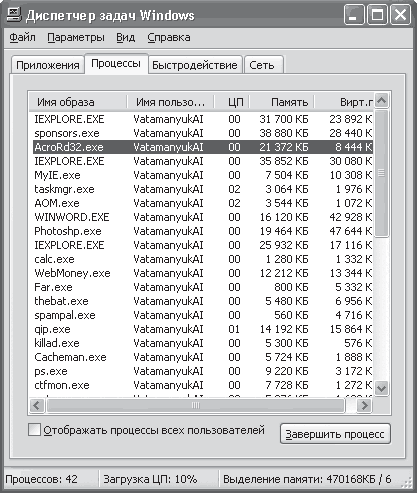The width and height of the screenshot is (417, 493).
Task: Switch to the Приложения tab
Action: [x=48, y=65]
